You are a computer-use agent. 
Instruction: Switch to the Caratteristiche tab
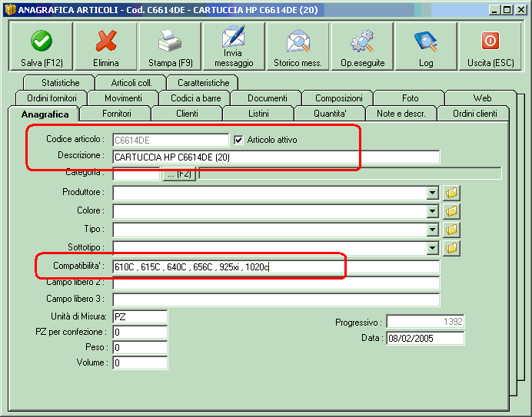tap(203, 83)
